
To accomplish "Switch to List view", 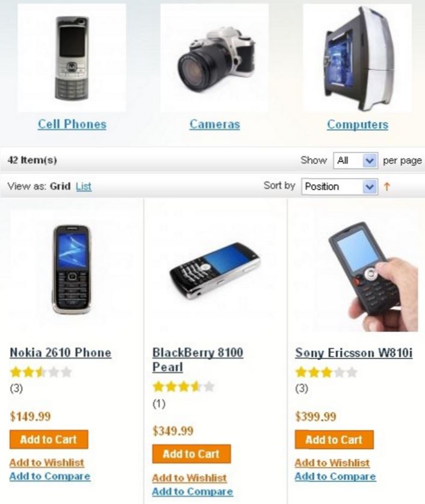I will click(84, 186).
